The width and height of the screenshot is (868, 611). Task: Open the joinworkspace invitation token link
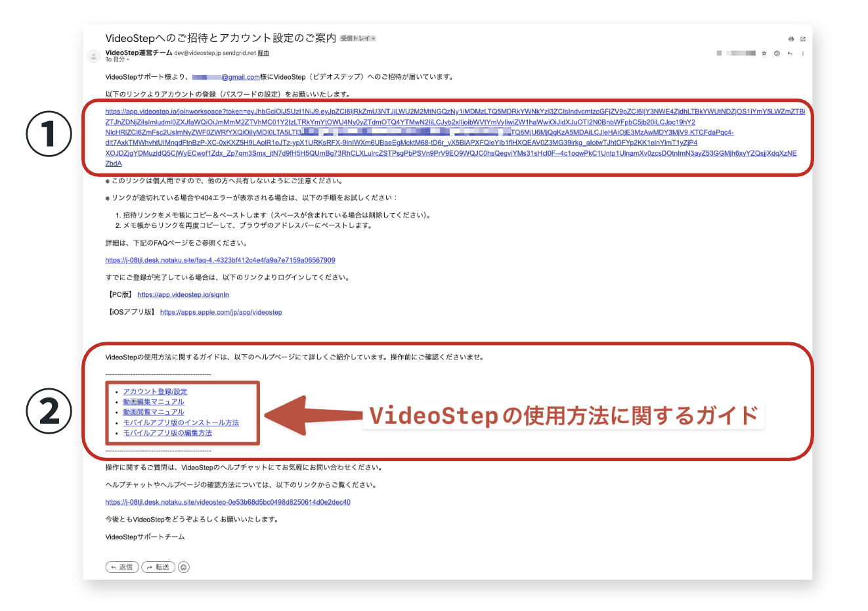tap(455, 137)
